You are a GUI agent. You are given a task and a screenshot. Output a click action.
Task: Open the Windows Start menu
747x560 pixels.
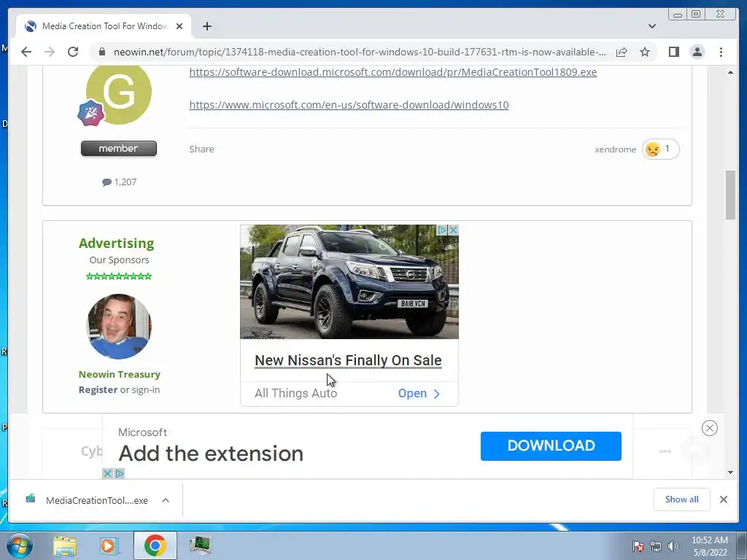[20, 545]
